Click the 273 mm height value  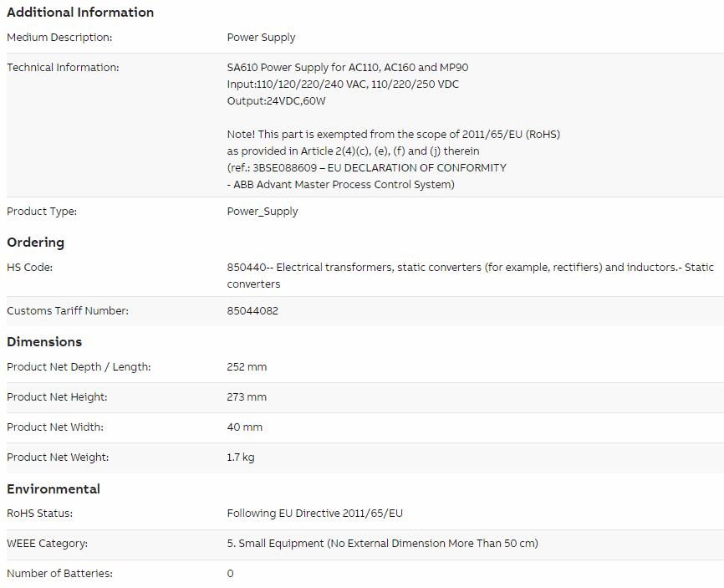click(x=247, y=396)
